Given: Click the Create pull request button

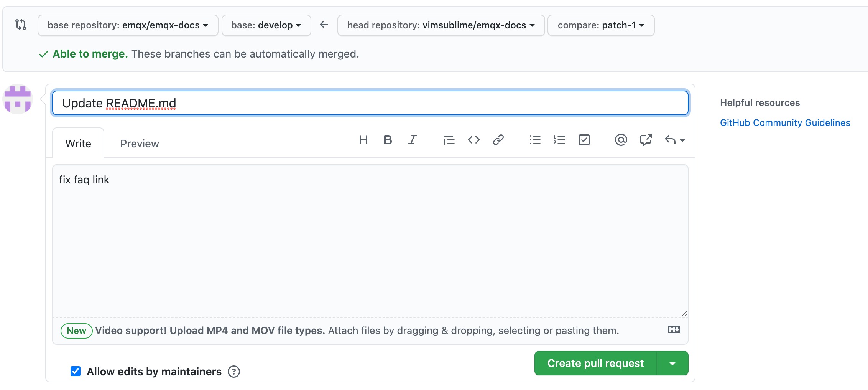Looking at the screenshot, I should pos(595,363).
